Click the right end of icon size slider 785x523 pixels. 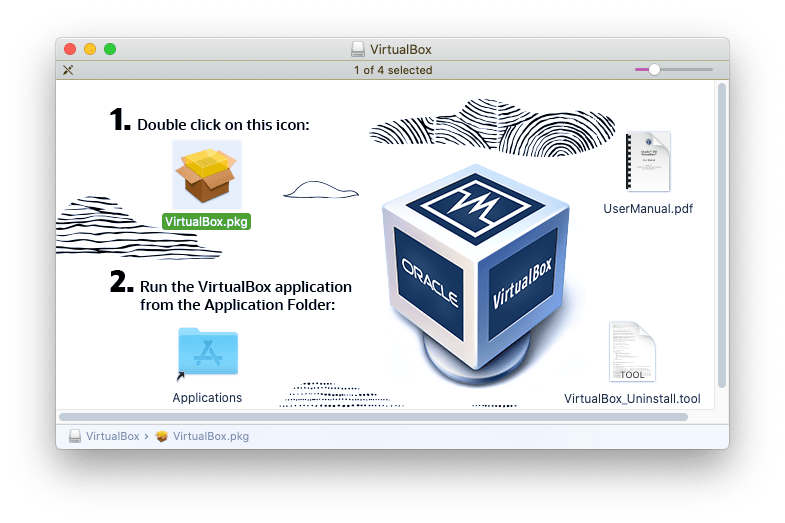710,70
